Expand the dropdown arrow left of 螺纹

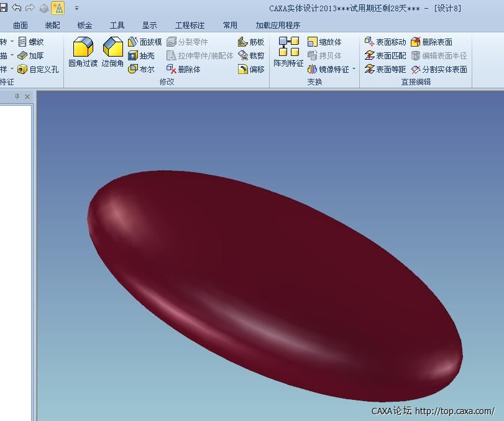[12, 42]
